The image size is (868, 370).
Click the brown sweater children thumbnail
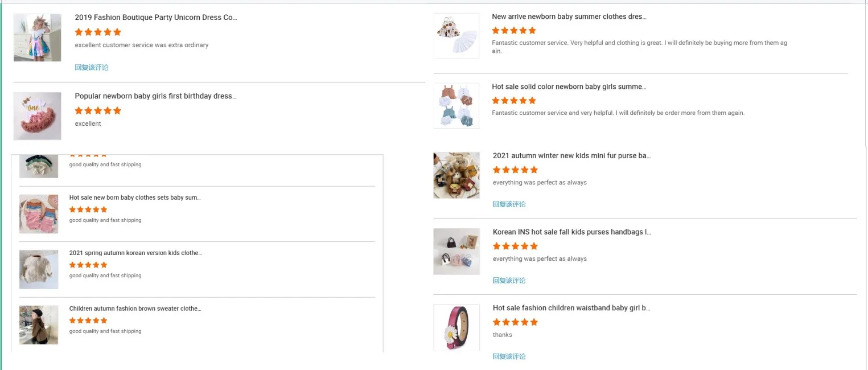[x=39, y=324]
